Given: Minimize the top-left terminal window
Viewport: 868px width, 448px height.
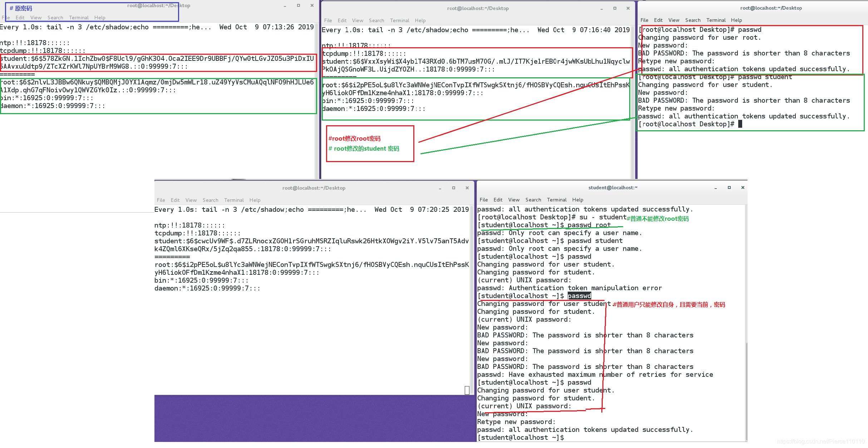Looking at the screenshot, I should [285, 6].
